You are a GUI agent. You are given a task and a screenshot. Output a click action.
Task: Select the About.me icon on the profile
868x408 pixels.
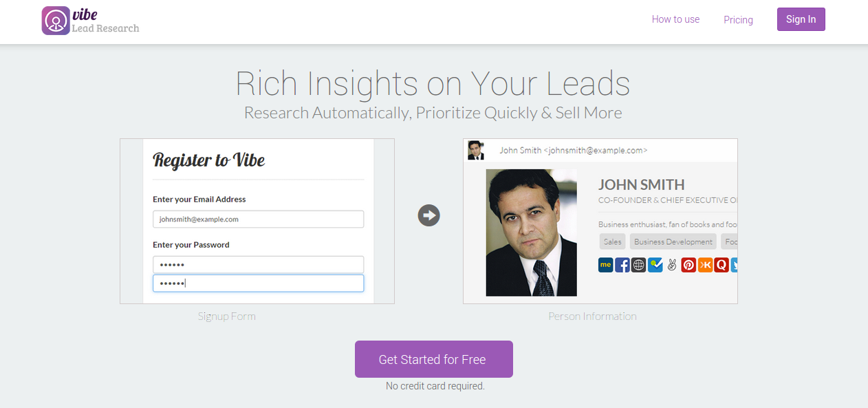pyautogui.click(x=605, y=265)
